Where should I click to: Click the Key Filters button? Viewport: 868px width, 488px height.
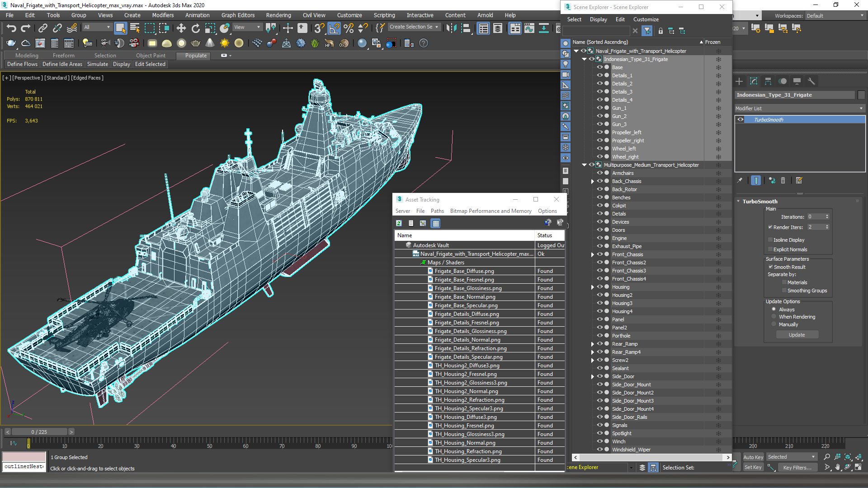click(x=797, y=468)
